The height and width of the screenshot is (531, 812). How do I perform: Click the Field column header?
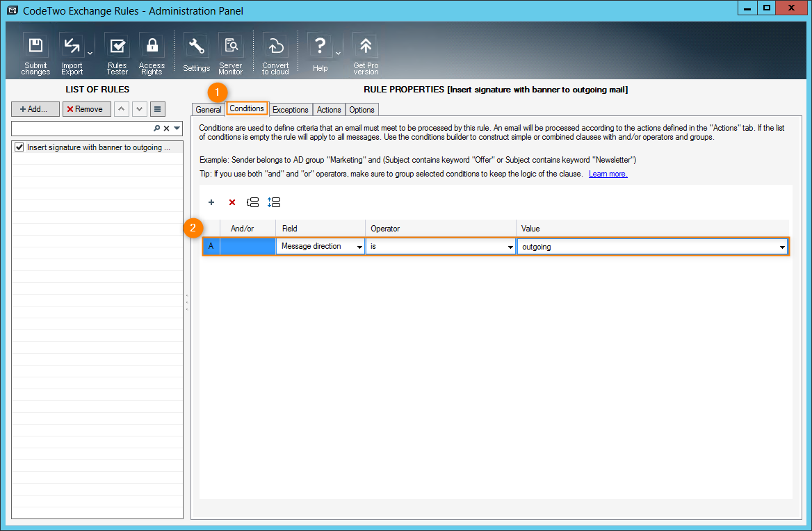(x=320, y=229)
